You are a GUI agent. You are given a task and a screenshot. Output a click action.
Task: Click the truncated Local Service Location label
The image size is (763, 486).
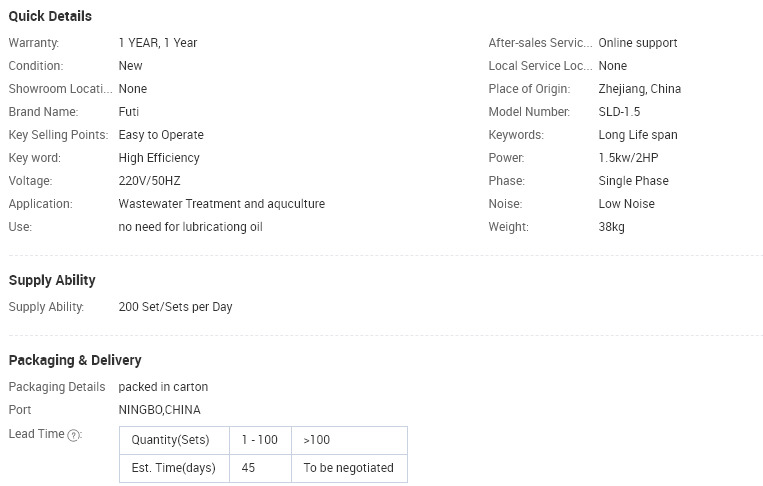[x=540, y=66]
